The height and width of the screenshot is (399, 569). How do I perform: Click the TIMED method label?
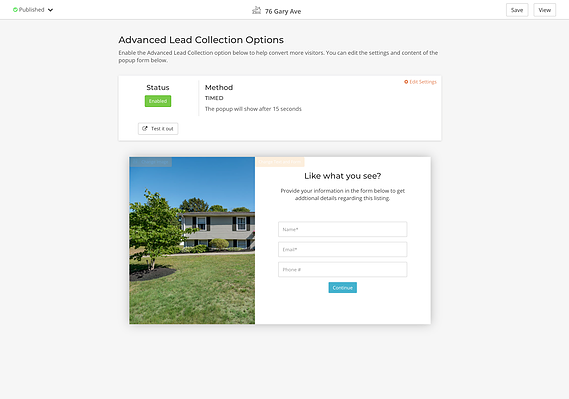pos(214,98)
